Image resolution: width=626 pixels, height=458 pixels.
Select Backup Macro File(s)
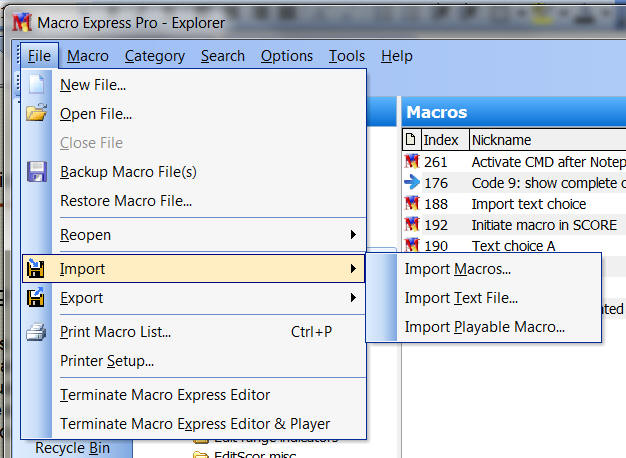tap(194, 172)
